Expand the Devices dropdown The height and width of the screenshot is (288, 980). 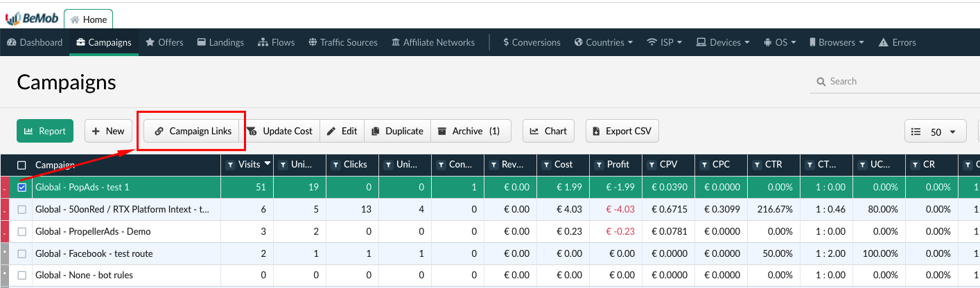723,42
